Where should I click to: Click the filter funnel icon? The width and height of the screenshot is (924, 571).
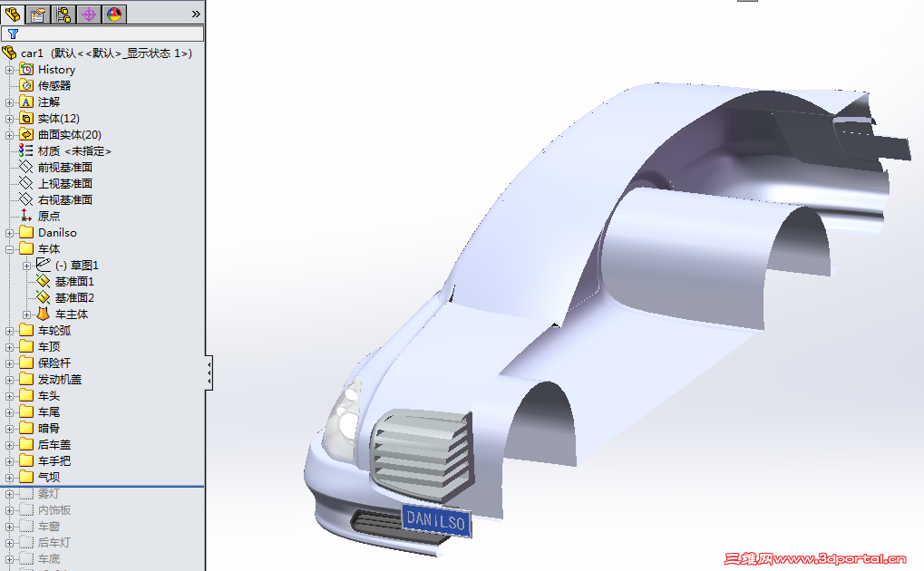[x=13, y=34]
